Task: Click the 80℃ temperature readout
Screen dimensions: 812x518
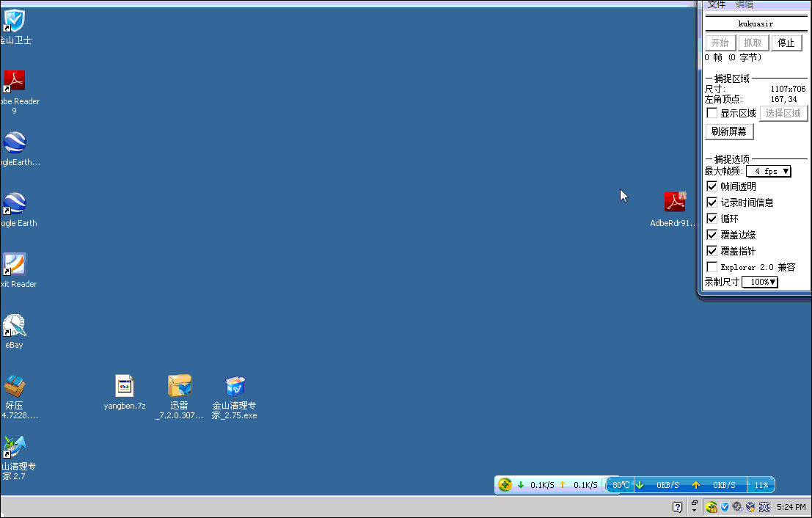Action: tap(621, 485)
